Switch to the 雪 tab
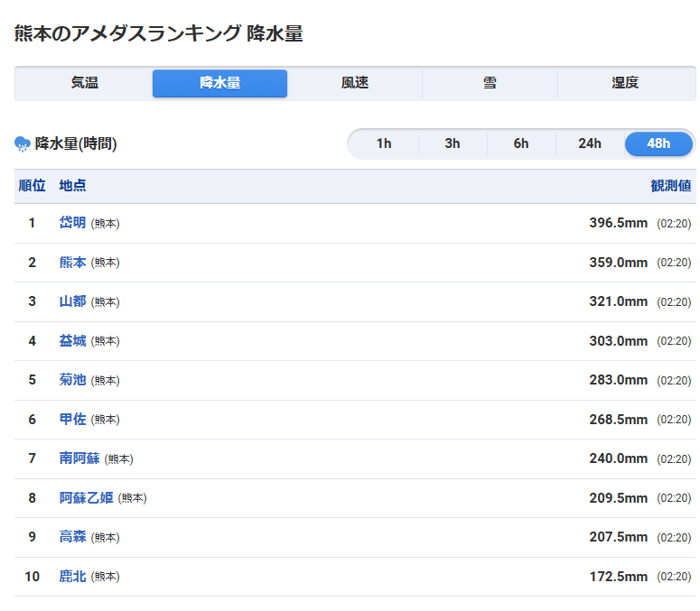Image resolution: width=700 pixels, height=611 pixels. (x=490, y=83)
